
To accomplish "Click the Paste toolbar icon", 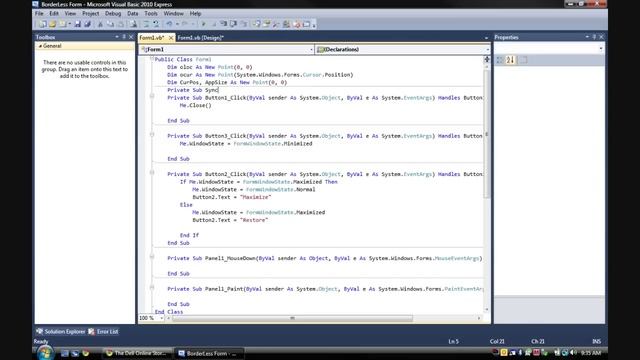I will [121, 24].
